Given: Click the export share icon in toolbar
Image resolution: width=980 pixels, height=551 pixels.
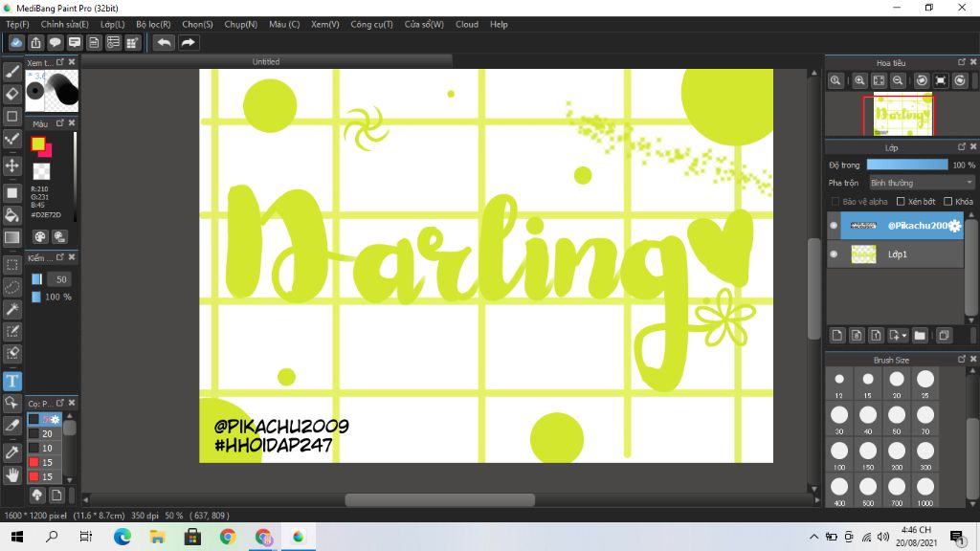Looking at the screenshot, I should 35,42.
